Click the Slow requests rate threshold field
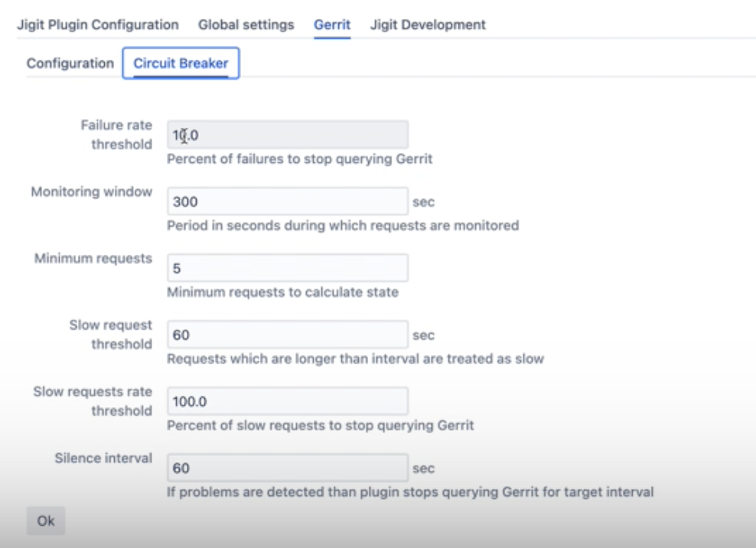Screen dimensions: 756x548 click(x=287, y=401)
